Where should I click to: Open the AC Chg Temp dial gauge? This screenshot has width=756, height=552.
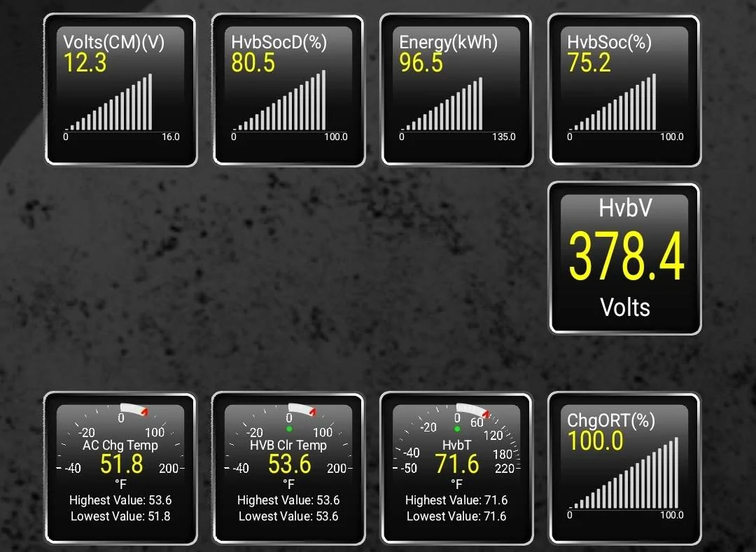point(120,468)
